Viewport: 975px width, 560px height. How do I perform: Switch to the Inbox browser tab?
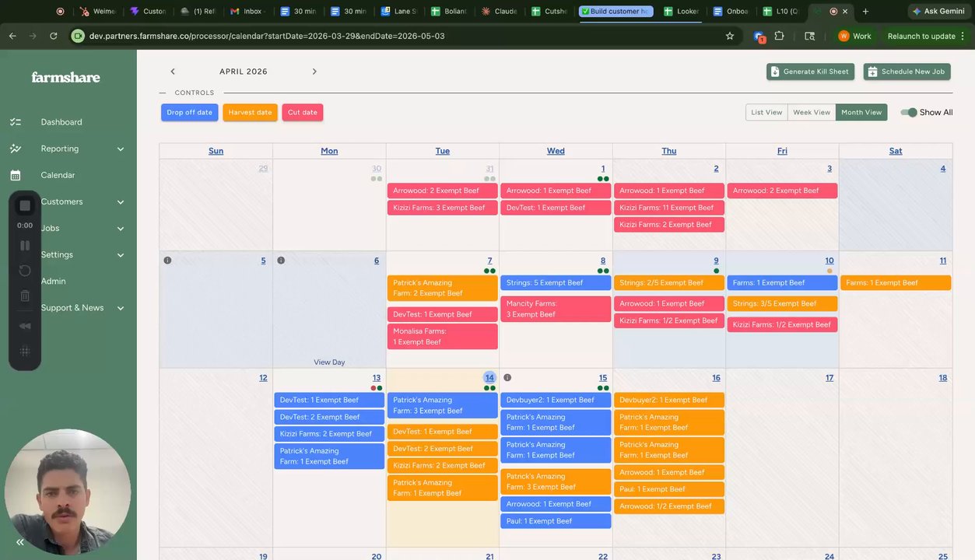pyautogui.click(x=248, y=12)
